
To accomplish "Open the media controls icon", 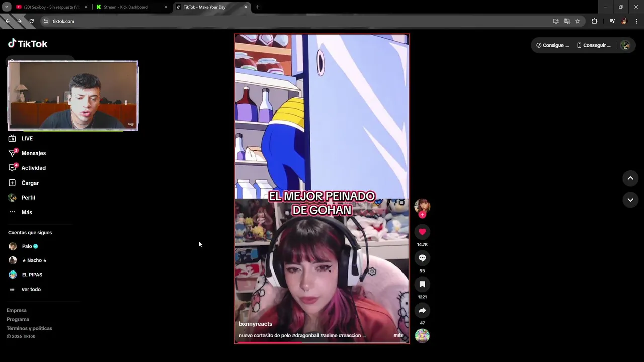I will tap(612, 21).
